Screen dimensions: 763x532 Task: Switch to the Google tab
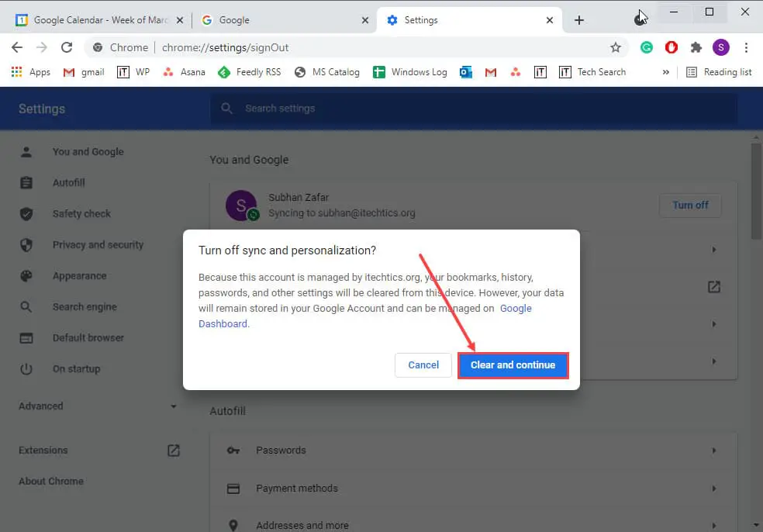coord(279,20)
